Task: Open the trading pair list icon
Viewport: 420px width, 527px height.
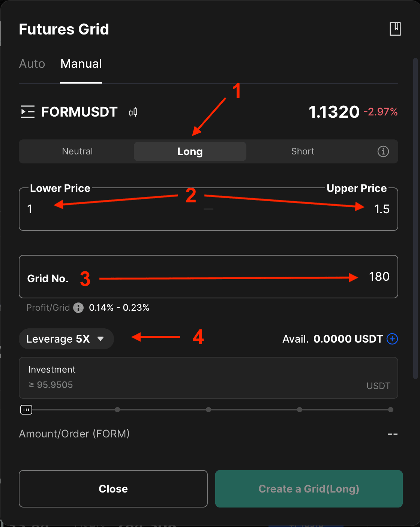Action: 27,112
